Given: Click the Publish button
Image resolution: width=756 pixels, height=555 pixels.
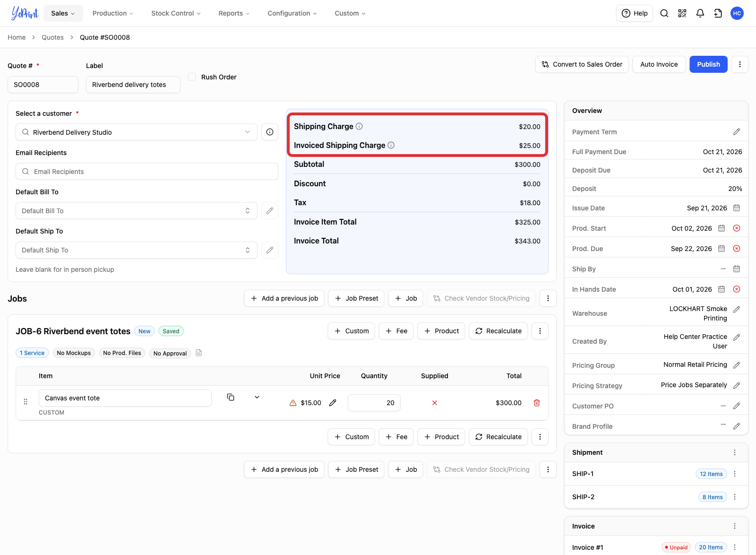Looking at the screenshot, I should [708, 64].
